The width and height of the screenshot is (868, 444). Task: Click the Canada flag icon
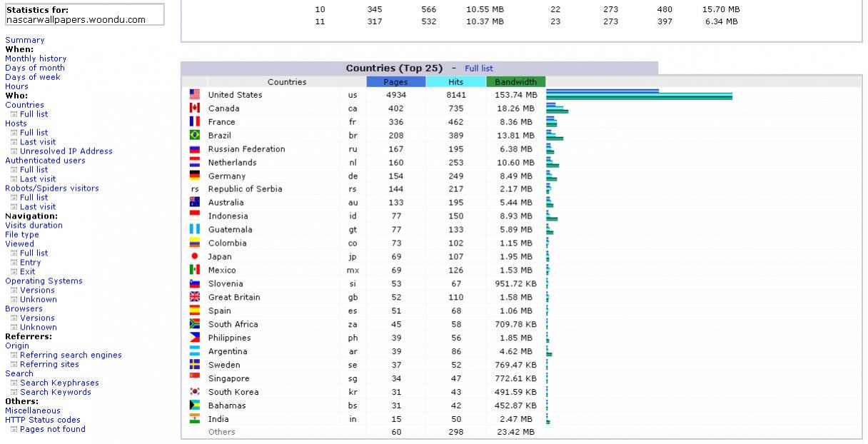(x=194, y=108)
